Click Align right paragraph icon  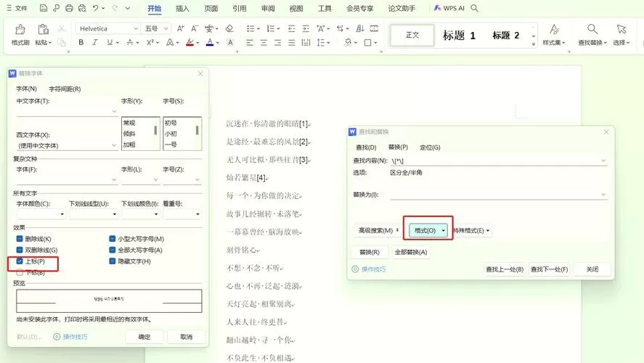(x=277, y=42)
